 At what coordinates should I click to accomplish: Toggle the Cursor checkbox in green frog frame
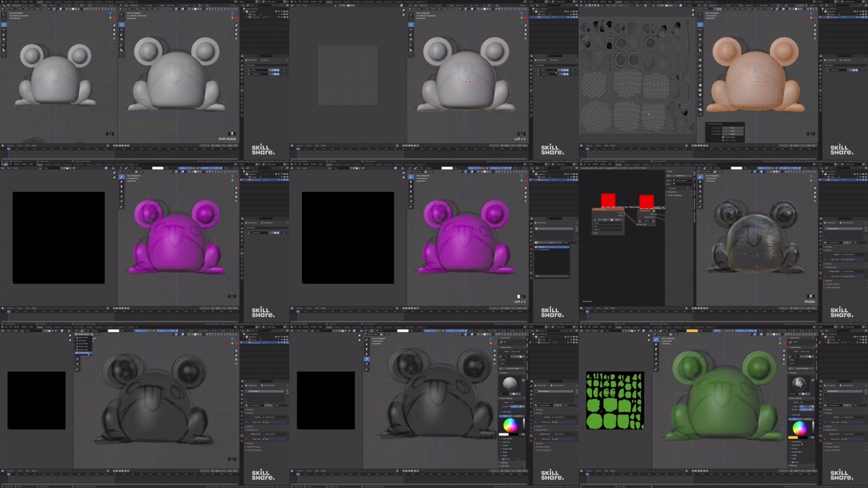pyautogui.click(x=792, y=462)
